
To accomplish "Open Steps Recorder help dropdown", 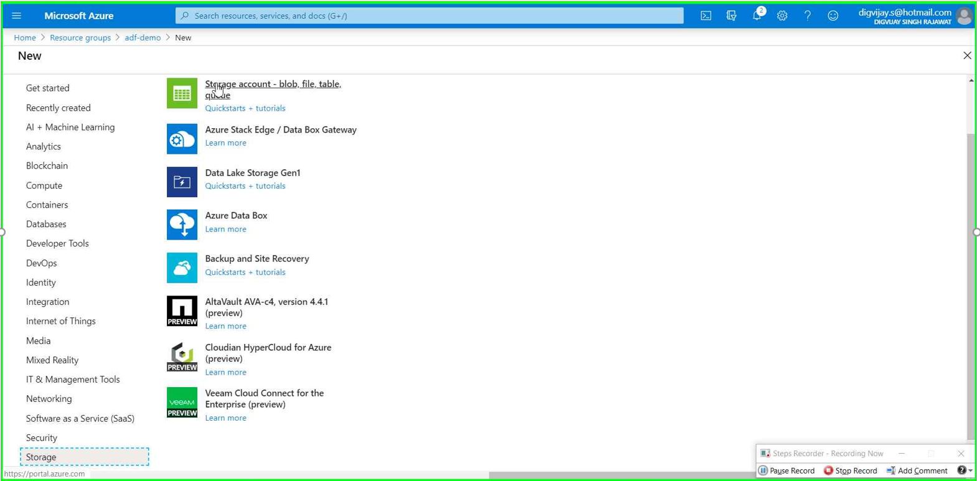I will click(x=964, y=470).
